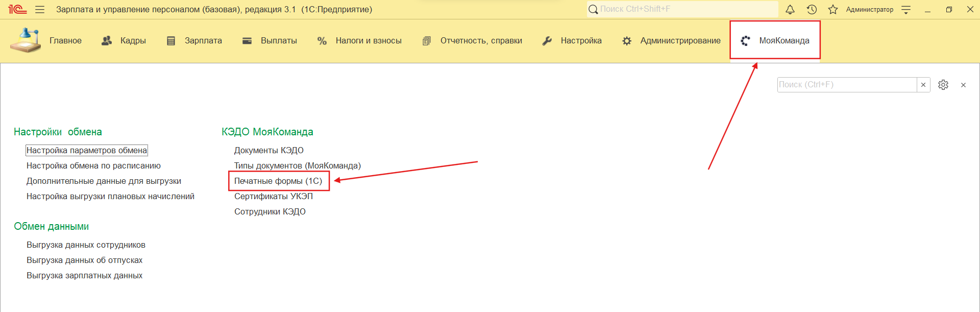Click the favorites star icon
Viewport: 980px width, 312px height.
pos(833,10)
